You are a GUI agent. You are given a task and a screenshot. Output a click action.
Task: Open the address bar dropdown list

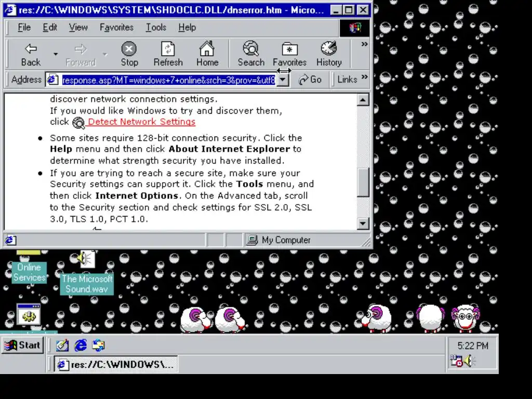tap(283, 80)
